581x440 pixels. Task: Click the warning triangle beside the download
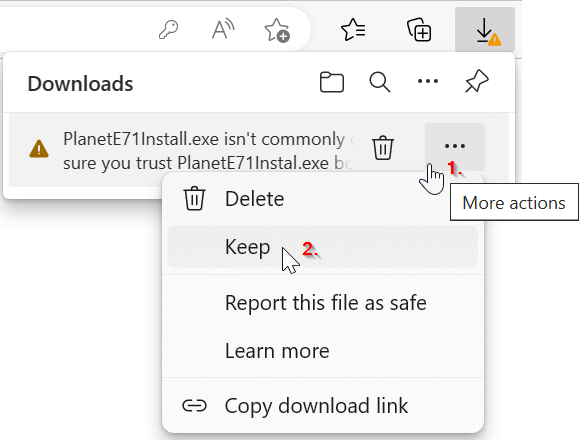(x=39, y=149)
